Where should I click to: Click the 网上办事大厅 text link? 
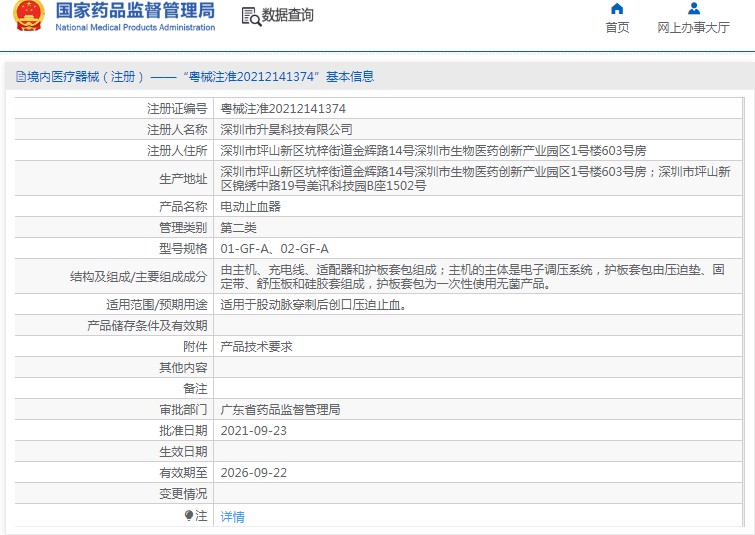coord(693,27)
